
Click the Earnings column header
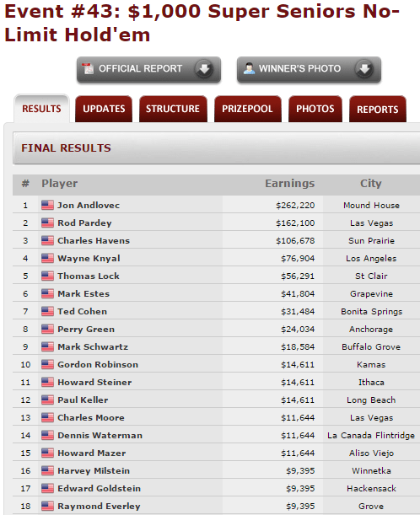290,183
